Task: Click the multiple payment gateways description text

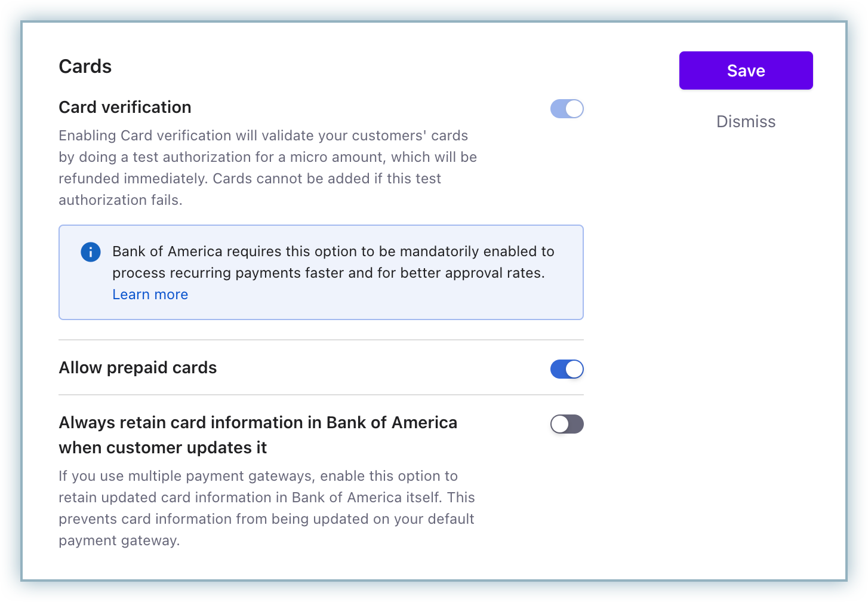Action: coord(266,508)
